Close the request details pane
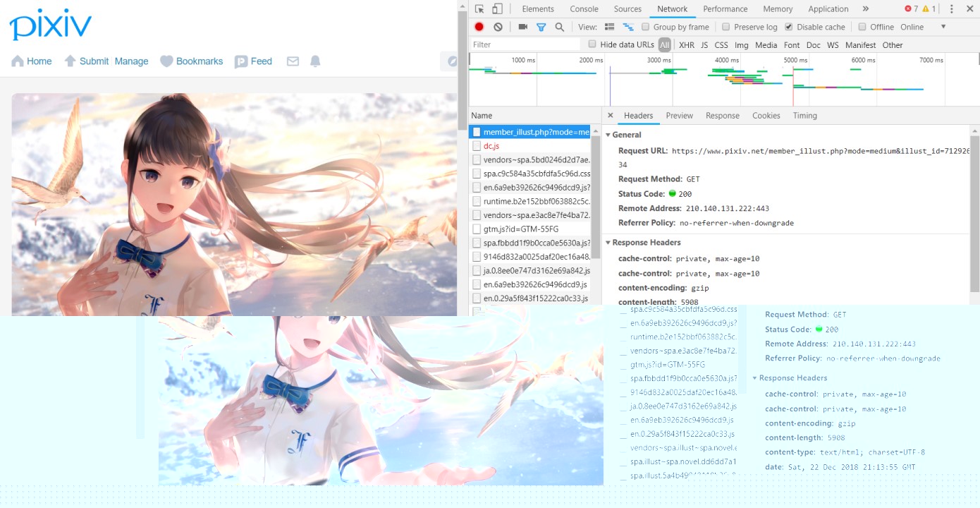 611,116
